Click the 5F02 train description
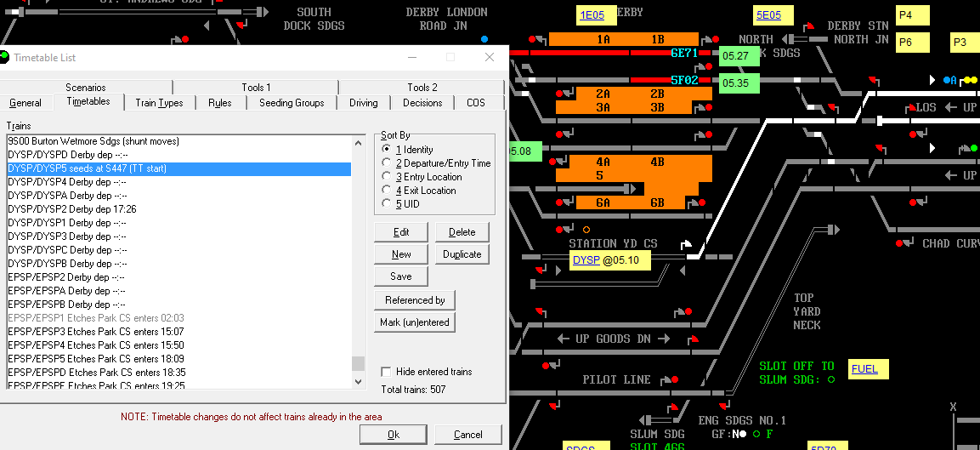 coord(683,80)
